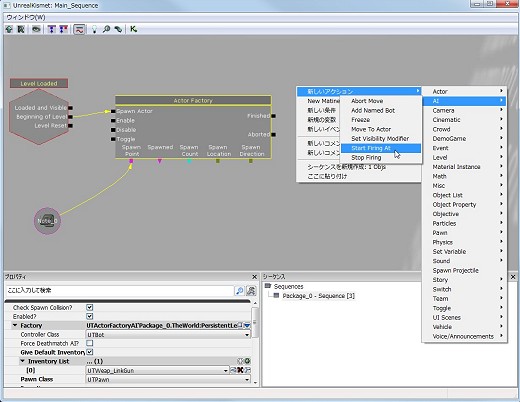
Task: Click the Enable input connector on Actor Factory
Action: coord(113,120)
